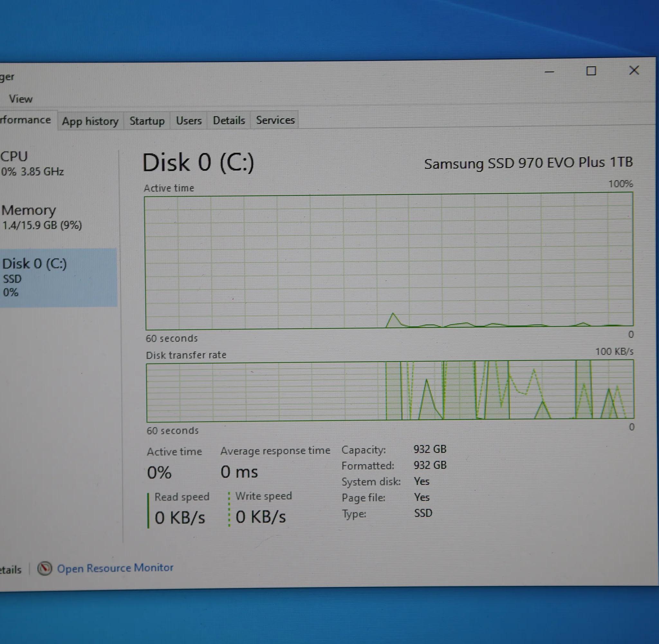Click the 100 KB/s scale label
Screen dimensions: 659x644
(x=614, y=351)
